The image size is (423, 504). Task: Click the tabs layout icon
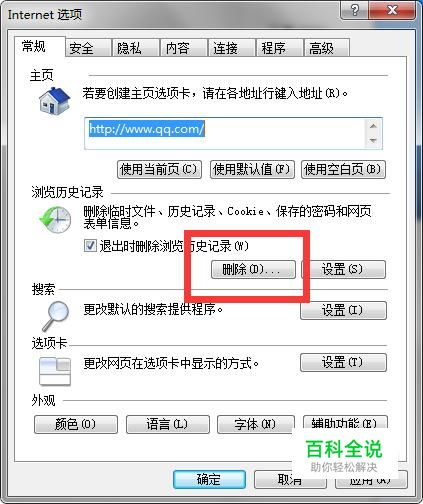pos(55,371)
